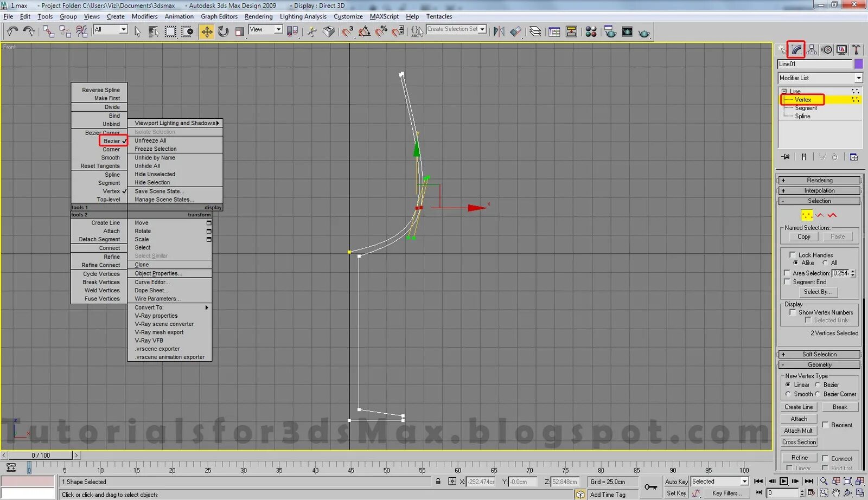868x500 pixels.
Task: Collapse the Geometry rollout
Action: 819,364
